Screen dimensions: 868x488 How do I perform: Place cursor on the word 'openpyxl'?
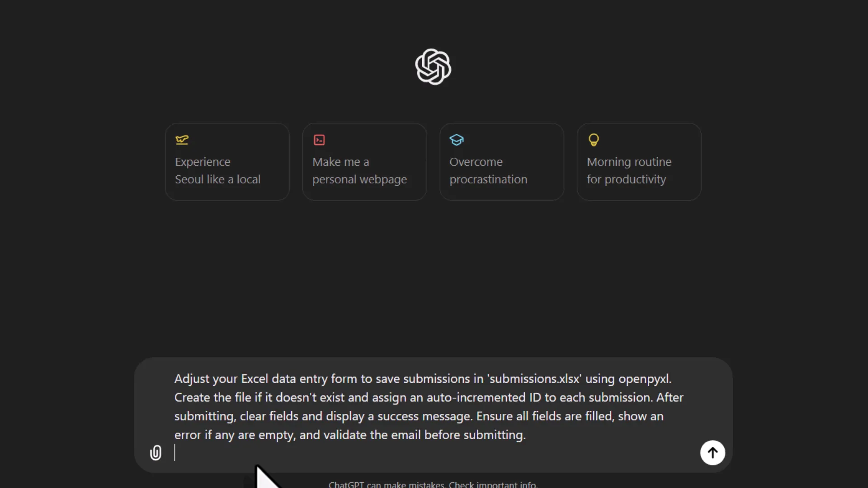tap(644, 379)
